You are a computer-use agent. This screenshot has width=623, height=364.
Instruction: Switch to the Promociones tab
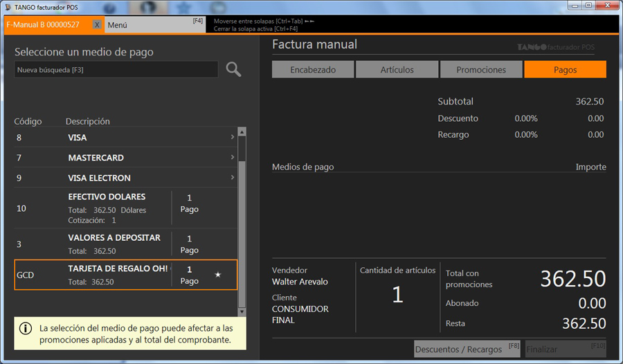click(x=481, y=69)
